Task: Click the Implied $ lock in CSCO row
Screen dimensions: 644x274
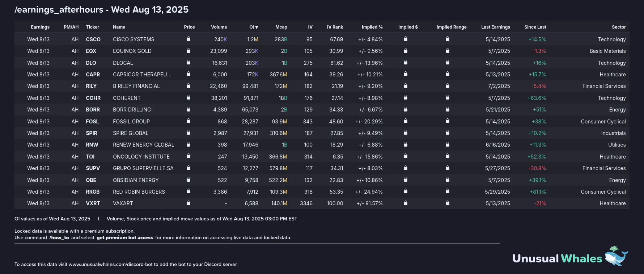Action: [x=406, y=39]
